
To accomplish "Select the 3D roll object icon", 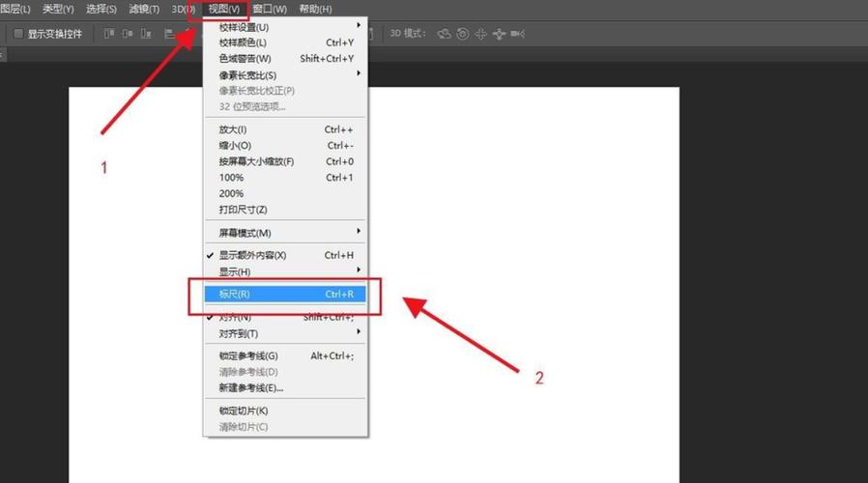I will pos(463,34).
